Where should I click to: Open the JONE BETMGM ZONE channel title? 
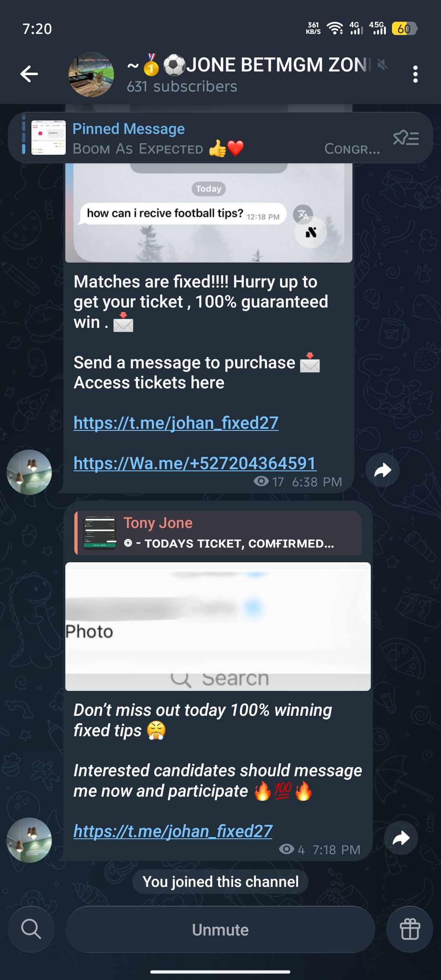coord(249,65)
